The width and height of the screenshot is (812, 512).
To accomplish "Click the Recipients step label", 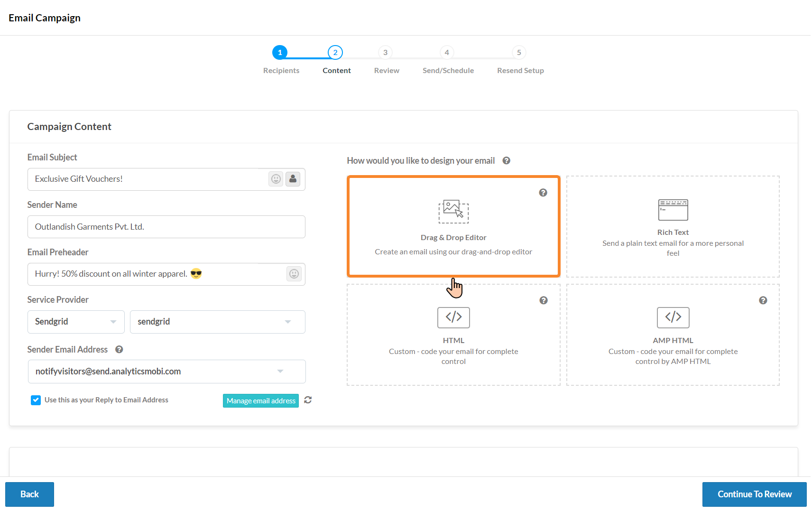I will click(281, 71).
